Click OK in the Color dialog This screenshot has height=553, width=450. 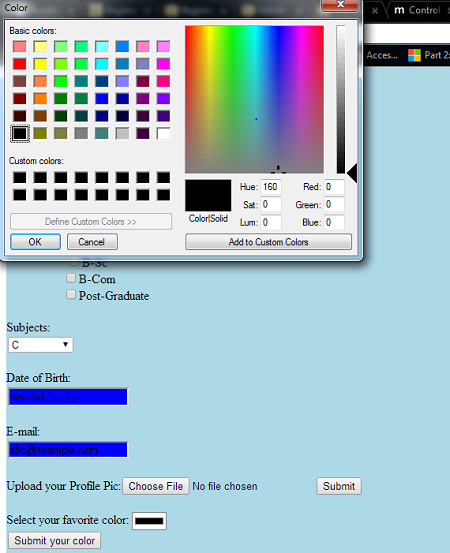click(35, 242)
